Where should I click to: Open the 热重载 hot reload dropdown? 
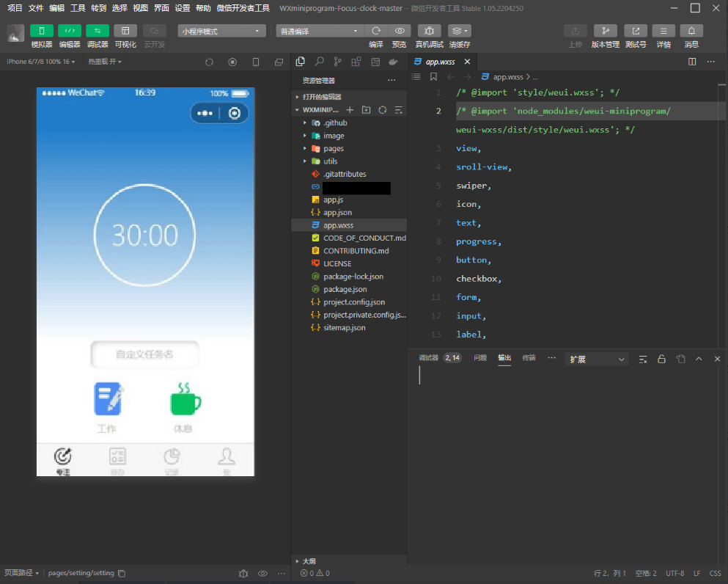click(105, 62)
